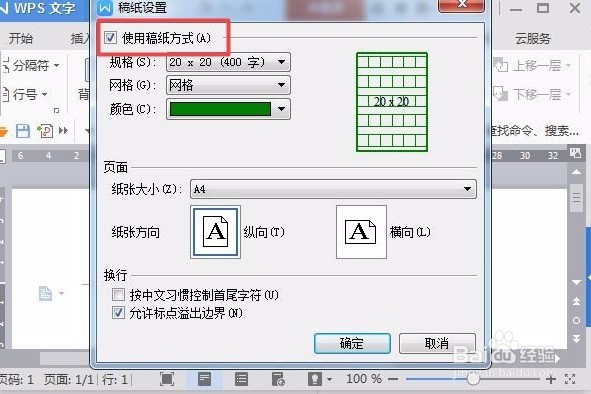Viewport: 591px width, 394px height.
Task: Switch to page layout view icon
Action: pyautogui.click(x=204, y=379)
